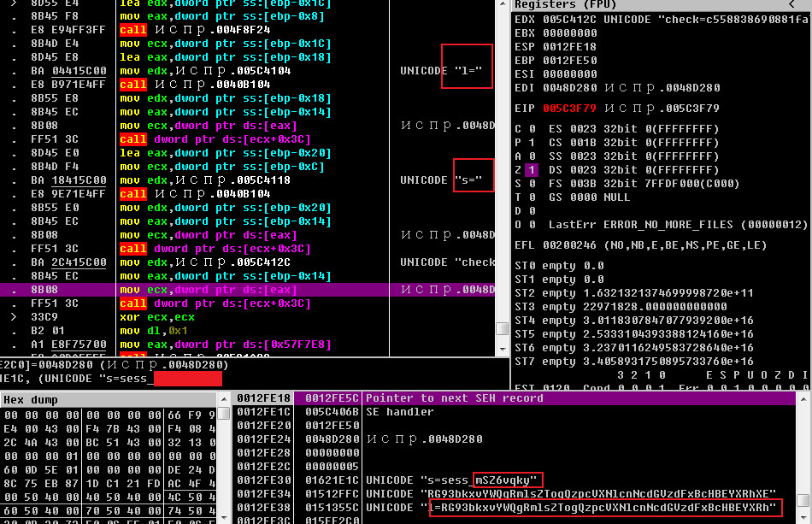812x524 pixels.
Task: Click the jump marker beside xor ecx,ecx
Action: [14, 317]
